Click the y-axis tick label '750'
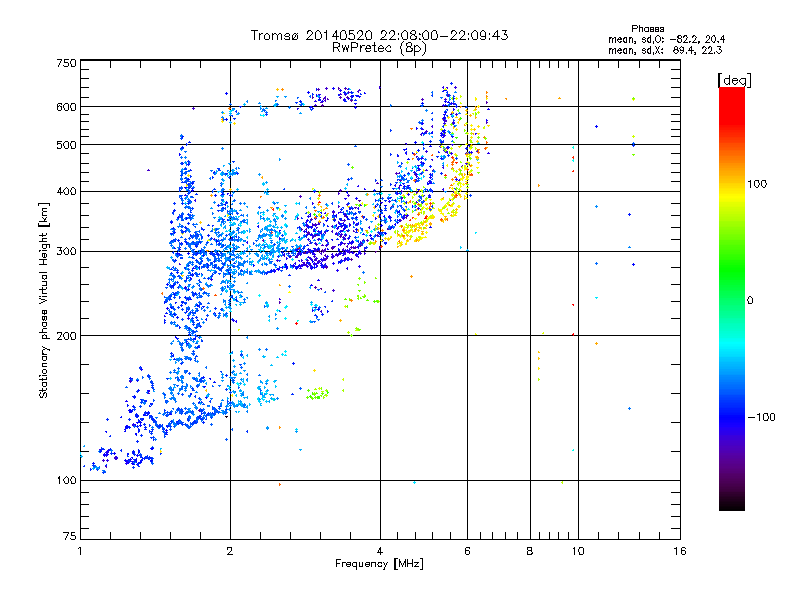The height and width of the screenshot is (600, 800). pos(67,63)
